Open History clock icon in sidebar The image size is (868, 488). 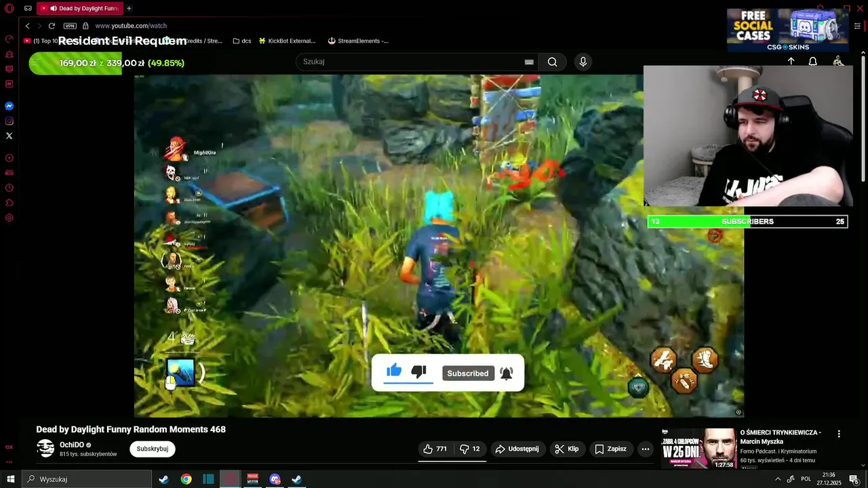pyautogui.click(x=9, y=188)
